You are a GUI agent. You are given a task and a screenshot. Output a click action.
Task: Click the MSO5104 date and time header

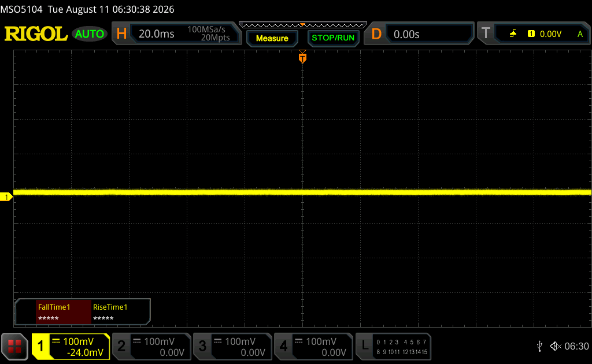click(87, 9)
